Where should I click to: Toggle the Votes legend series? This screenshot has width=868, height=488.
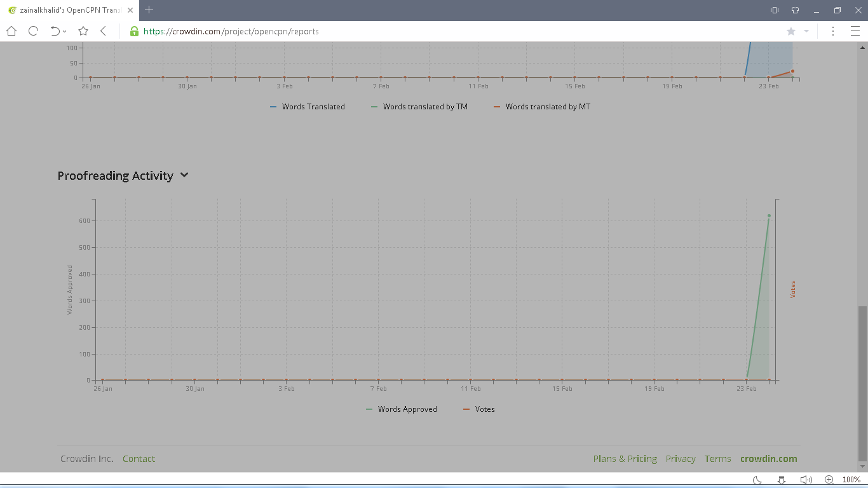click(479, 409)
